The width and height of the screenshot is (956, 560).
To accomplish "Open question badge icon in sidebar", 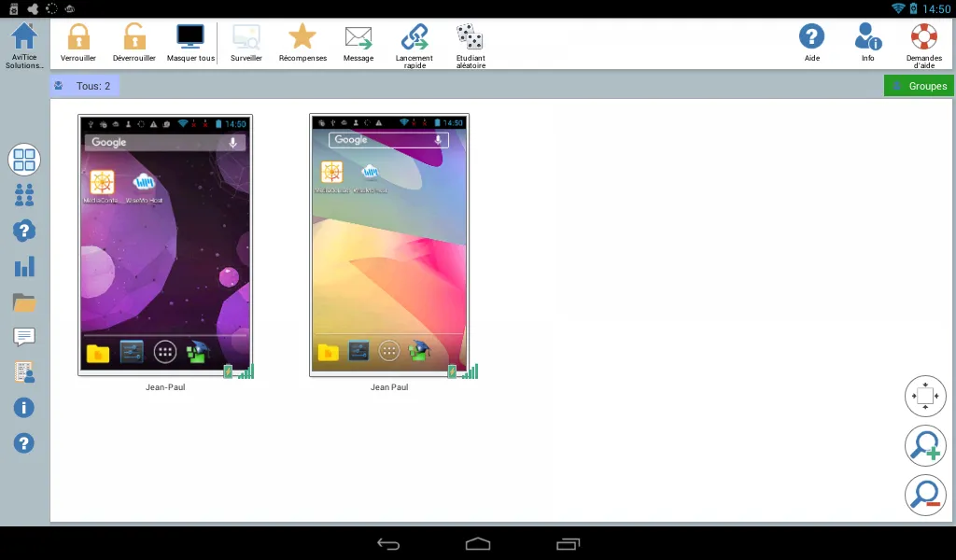I will 23,231.
